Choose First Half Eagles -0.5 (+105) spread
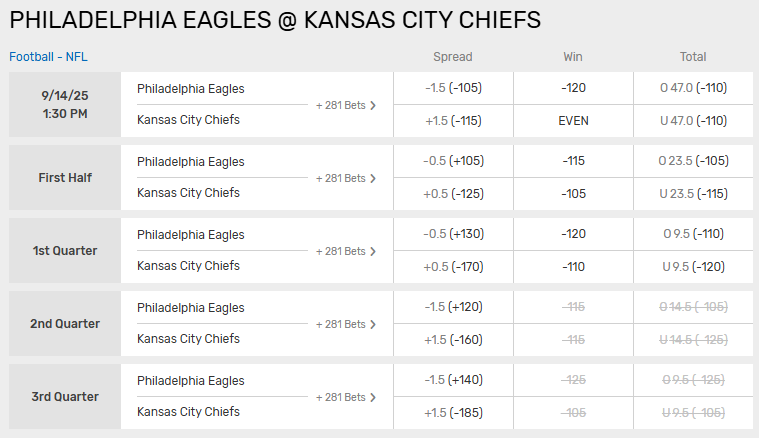 pos(453,161)
